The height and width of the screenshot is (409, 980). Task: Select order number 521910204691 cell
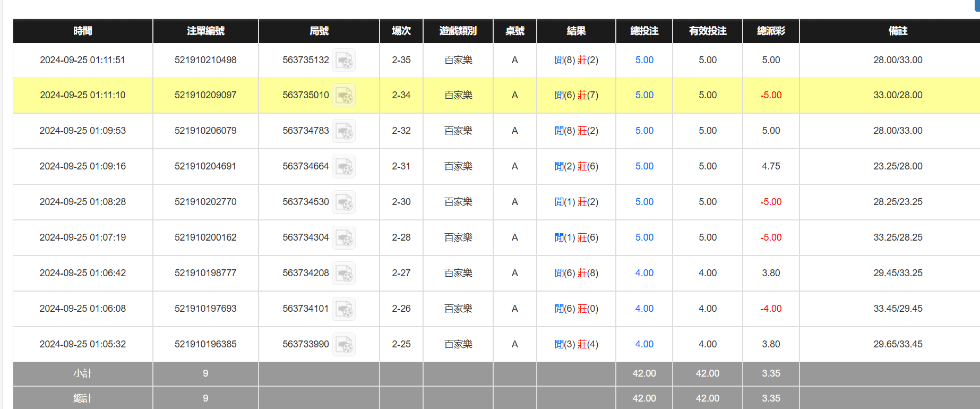point(205,166)
